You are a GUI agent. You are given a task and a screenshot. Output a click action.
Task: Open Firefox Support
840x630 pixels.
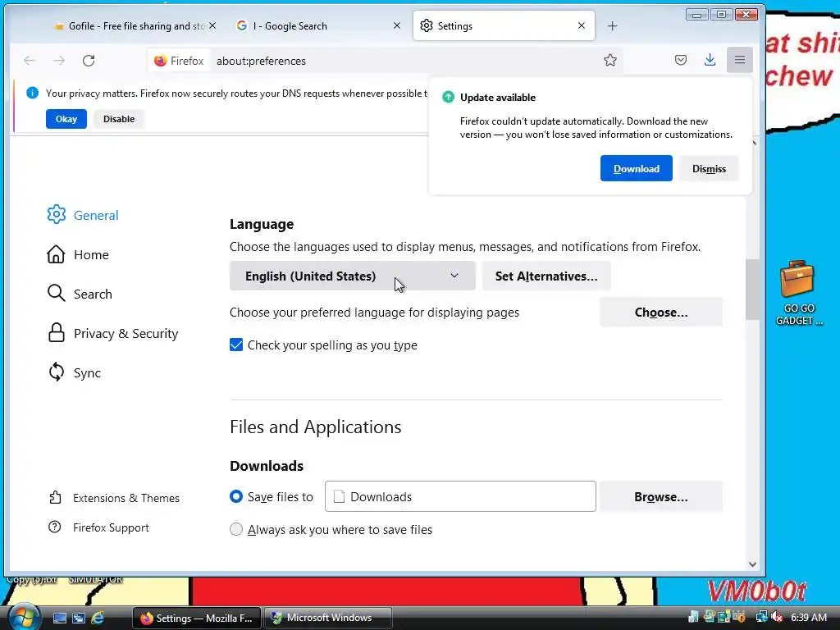click(x=98, y=527)
